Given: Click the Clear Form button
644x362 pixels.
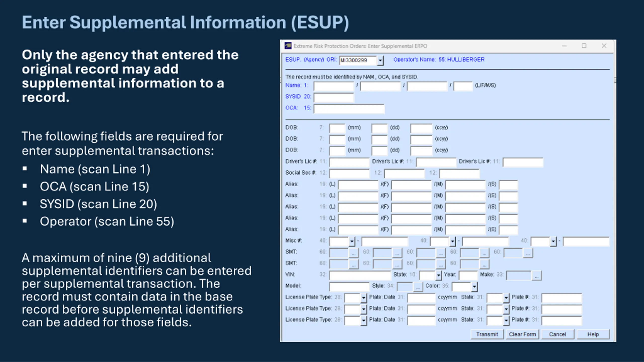Looking at the screenshot, I should tap(522, 334).
